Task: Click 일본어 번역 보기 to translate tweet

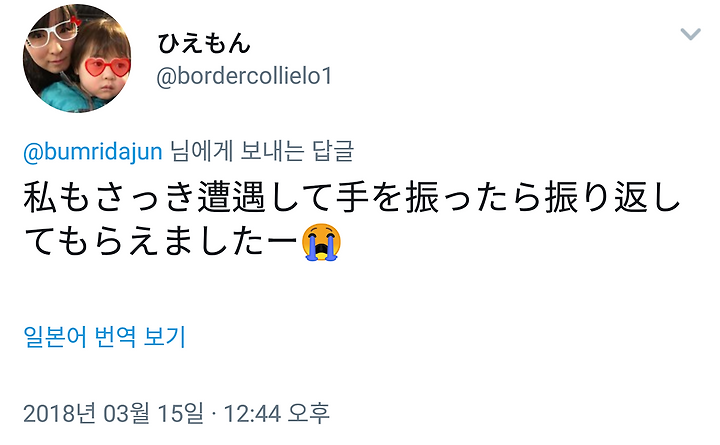Action: pyautogui.click(x=104, y=337)
